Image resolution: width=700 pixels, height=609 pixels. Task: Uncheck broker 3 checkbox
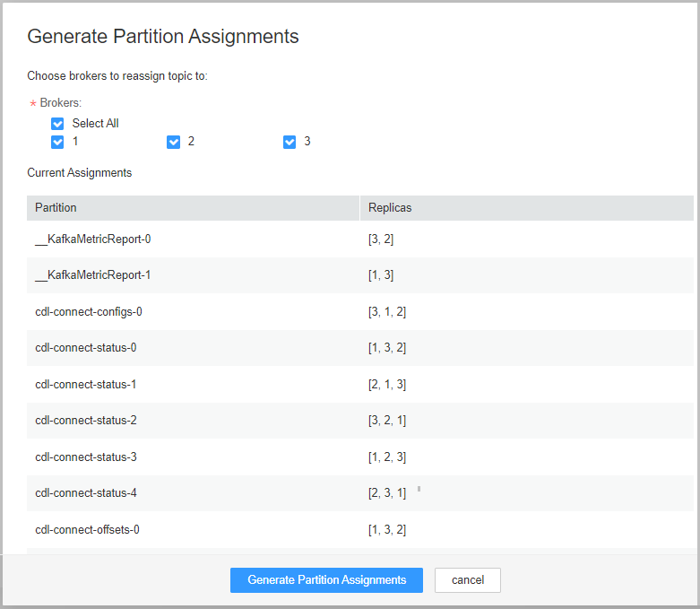click(290, 142)
